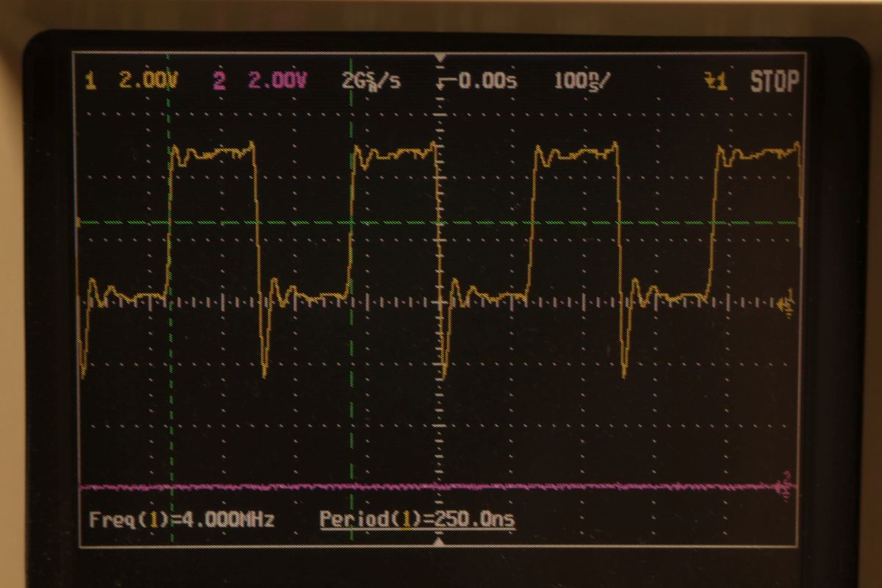Select the 2GSa/s sample rate readout
Screen dimensions: 882x588
tap(371, 81)
